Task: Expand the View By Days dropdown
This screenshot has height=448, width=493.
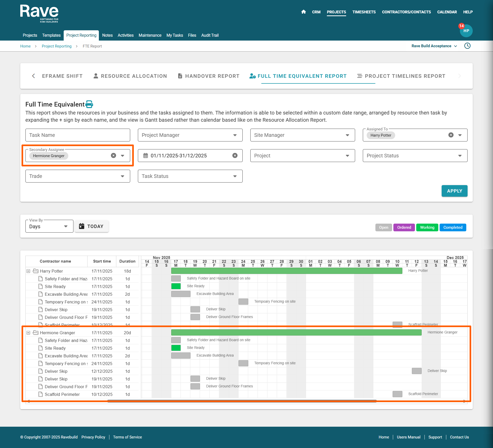Action: click(x=49, y=226)
